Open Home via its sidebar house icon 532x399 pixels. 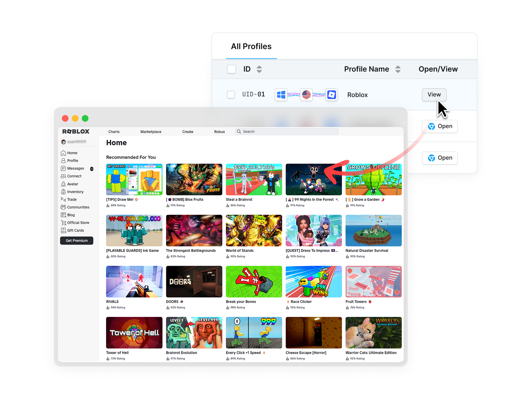coord(63,153)
